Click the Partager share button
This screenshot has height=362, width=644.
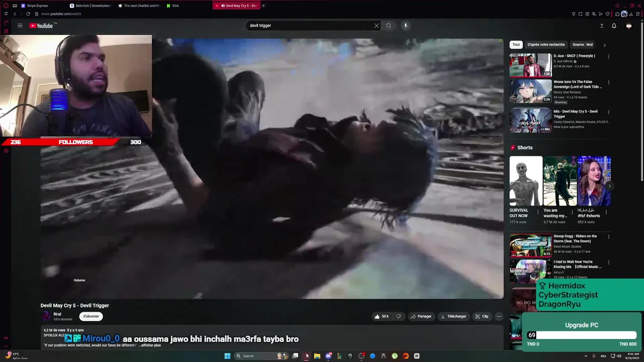(x=421, y=317)
